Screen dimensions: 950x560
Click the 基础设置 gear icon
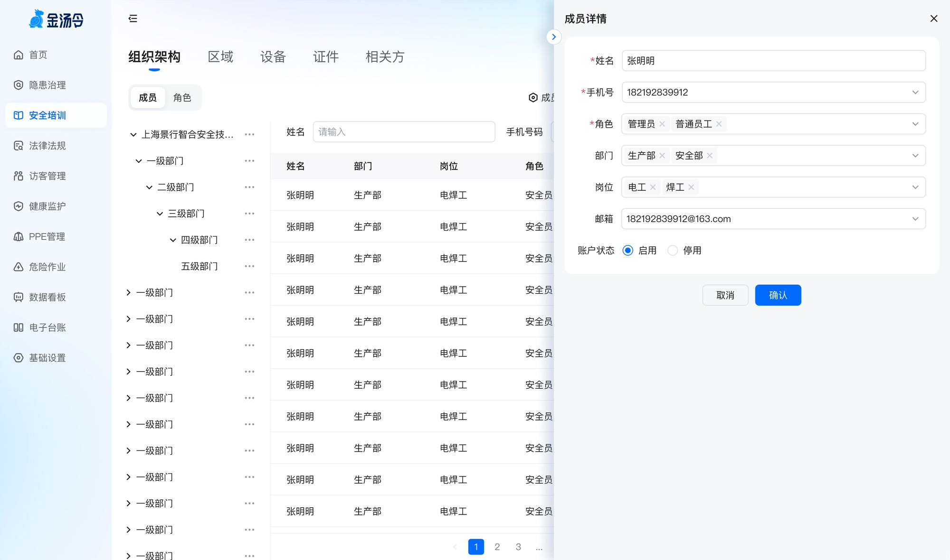coord(19,358)
